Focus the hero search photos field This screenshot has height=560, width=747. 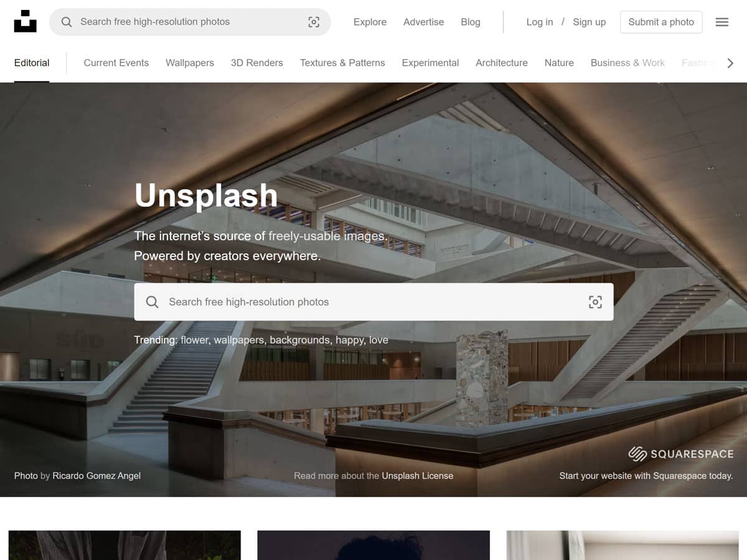pos(374,302)
